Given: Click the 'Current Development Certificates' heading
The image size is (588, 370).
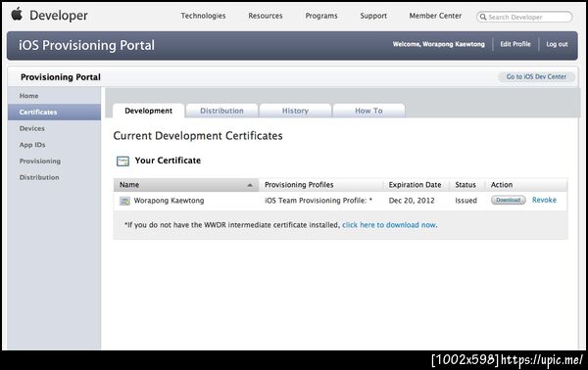Looking at the screenshot, I should tap(198, 135).
